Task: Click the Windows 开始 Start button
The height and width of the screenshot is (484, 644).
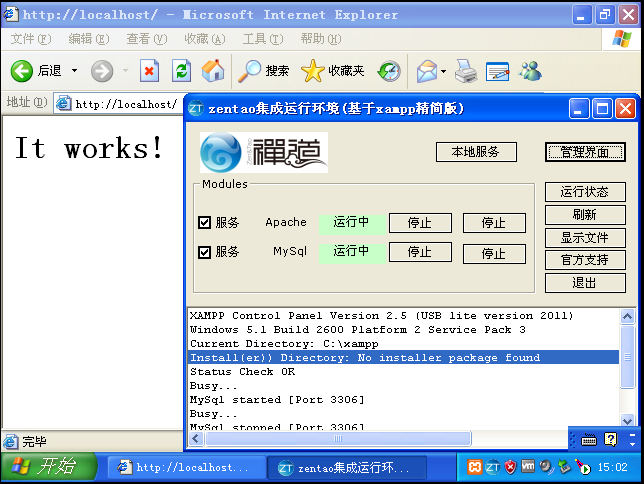Action: click(x=48, y=467)
